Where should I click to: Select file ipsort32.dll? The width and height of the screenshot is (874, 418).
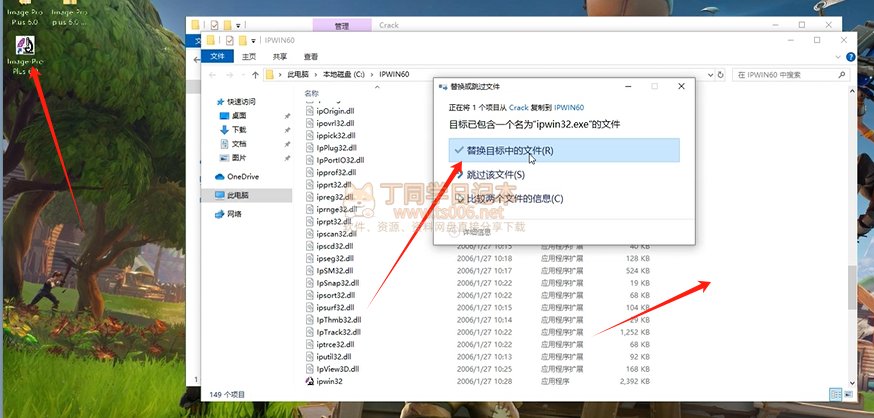coord(334,295)
